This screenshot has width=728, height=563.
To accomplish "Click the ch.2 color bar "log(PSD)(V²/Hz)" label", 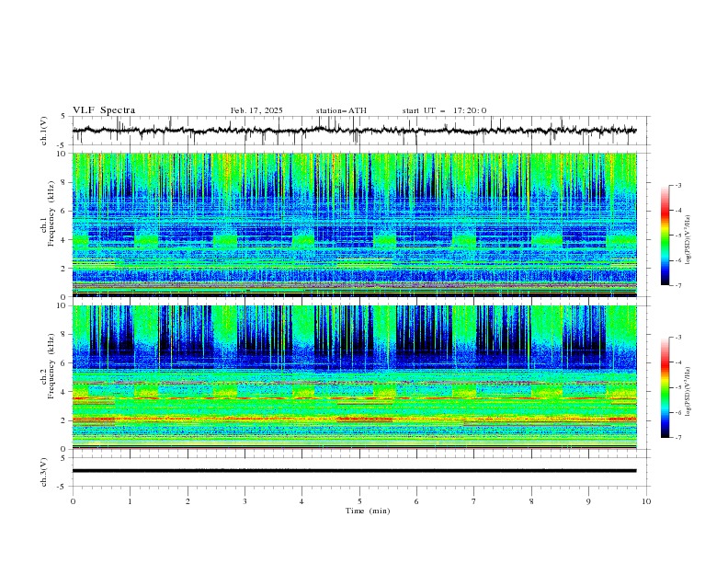I will 688,392.
